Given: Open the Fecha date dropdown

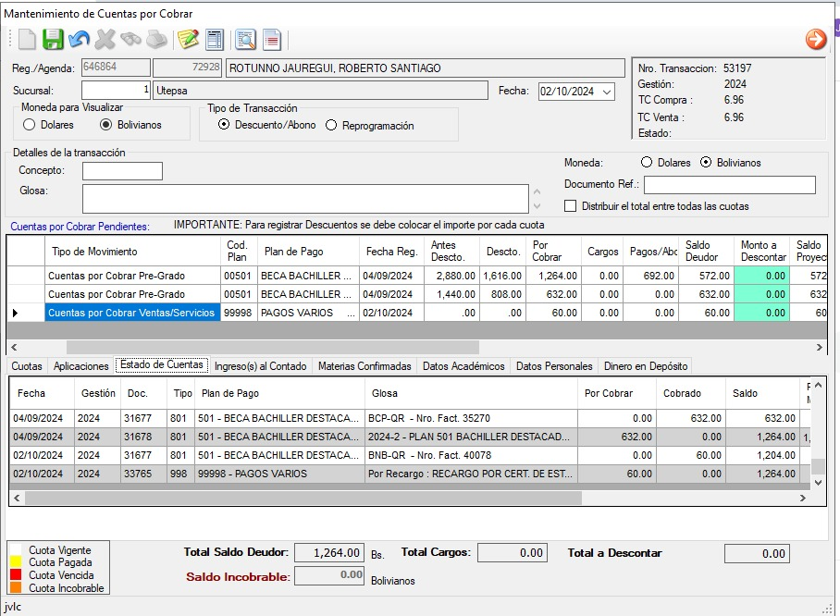Looking at the screenshot, I should tap(607, 92).
